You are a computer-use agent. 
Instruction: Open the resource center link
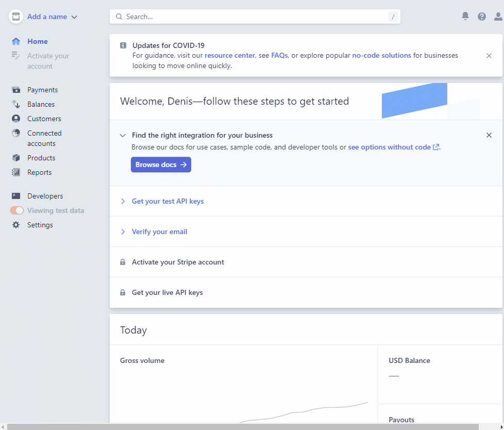point(229,55)
